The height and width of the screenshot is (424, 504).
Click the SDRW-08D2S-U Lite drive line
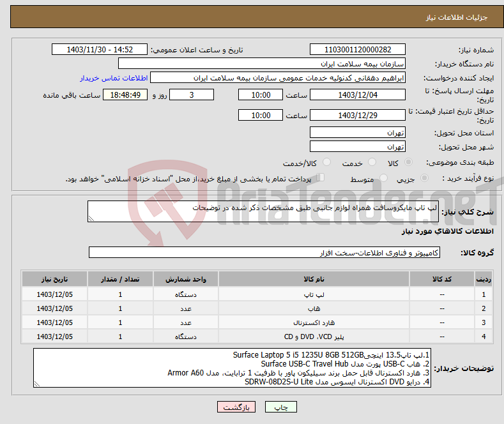point(337,382)
